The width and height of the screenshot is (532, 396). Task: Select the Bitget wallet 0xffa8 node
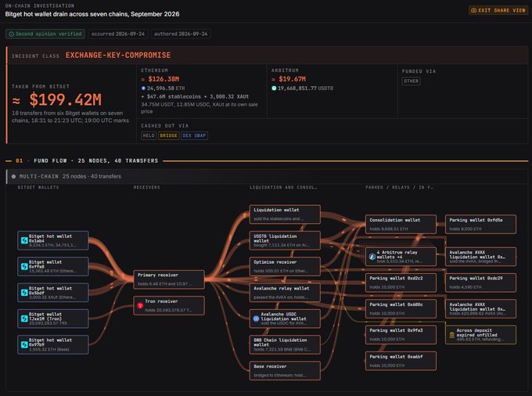[53, 266]
